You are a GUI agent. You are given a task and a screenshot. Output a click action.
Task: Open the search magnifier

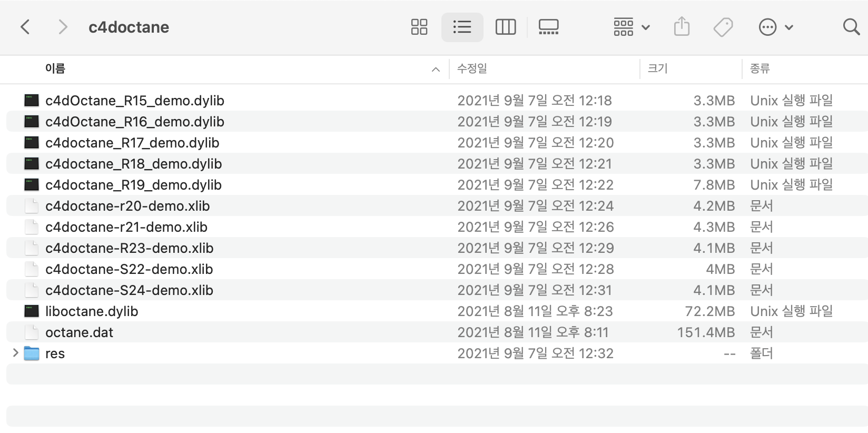click(851, 27)
